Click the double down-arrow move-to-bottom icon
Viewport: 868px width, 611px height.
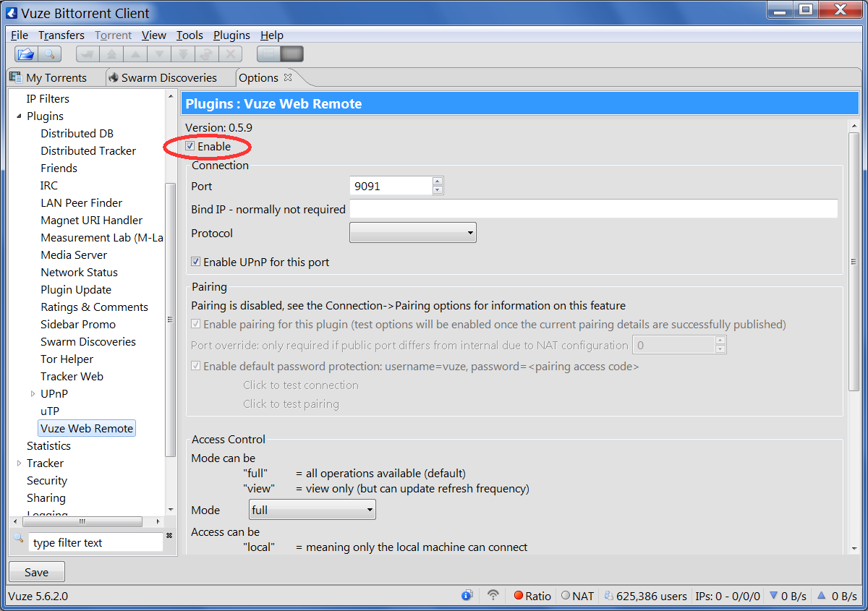point(183,54)
